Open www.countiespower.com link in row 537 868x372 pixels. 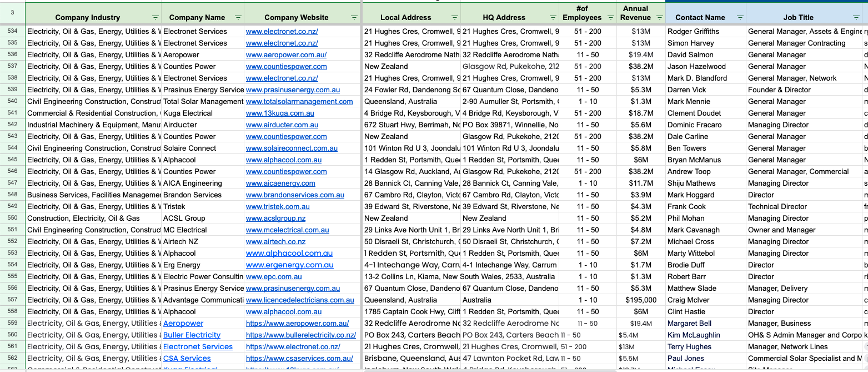(x=286, y=66)
